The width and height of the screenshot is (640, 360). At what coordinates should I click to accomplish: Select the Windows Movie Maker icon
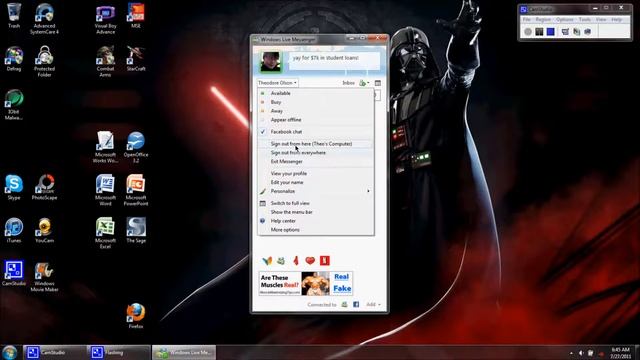coord(44,277)
